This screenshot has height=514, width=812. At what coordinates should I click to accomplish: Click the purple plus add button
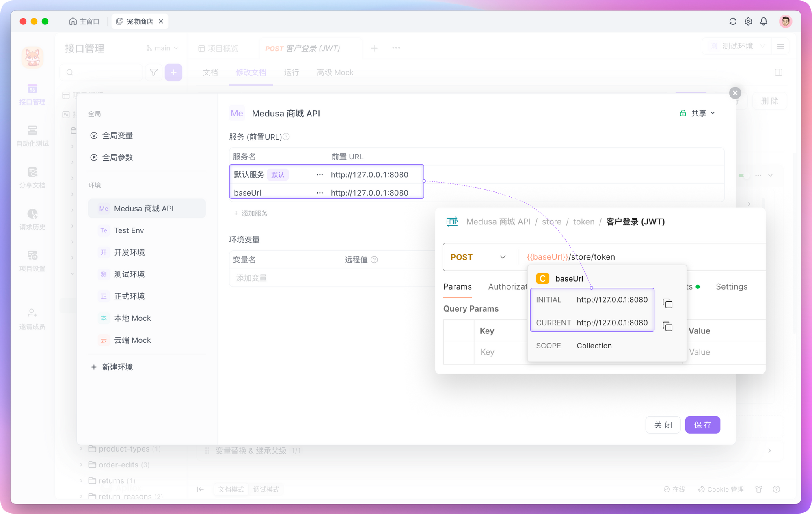(173, 72)
